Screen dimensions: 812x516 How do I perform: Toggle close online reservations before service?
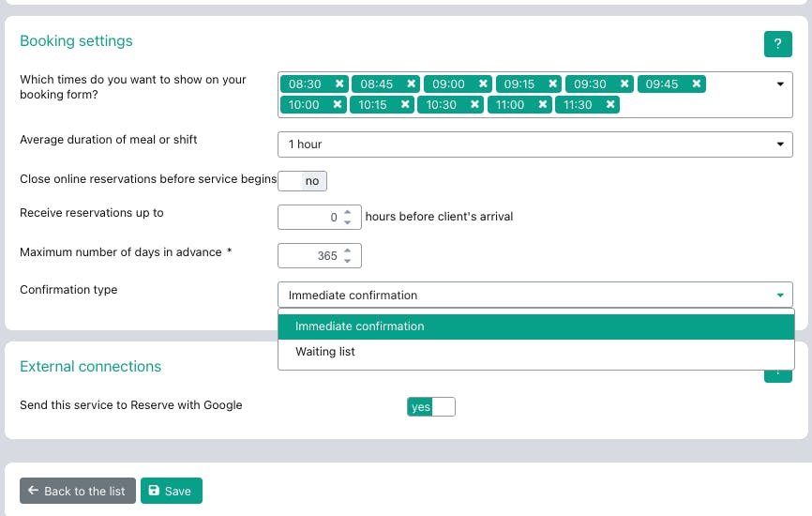pos(303,181)
